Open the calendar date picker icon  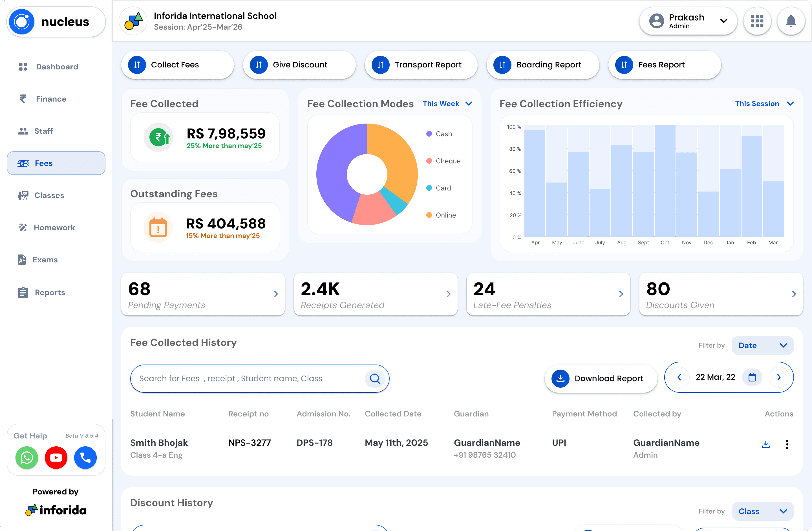(x=752, y=377)
